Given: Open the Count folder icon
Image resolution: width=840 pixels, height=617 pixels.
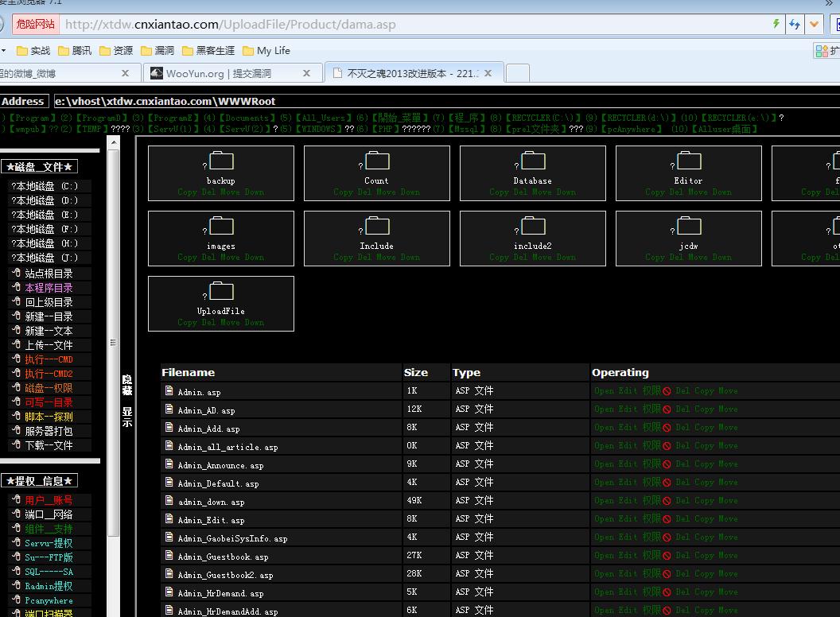Looking at the screenshot, I should coord(377,161).
